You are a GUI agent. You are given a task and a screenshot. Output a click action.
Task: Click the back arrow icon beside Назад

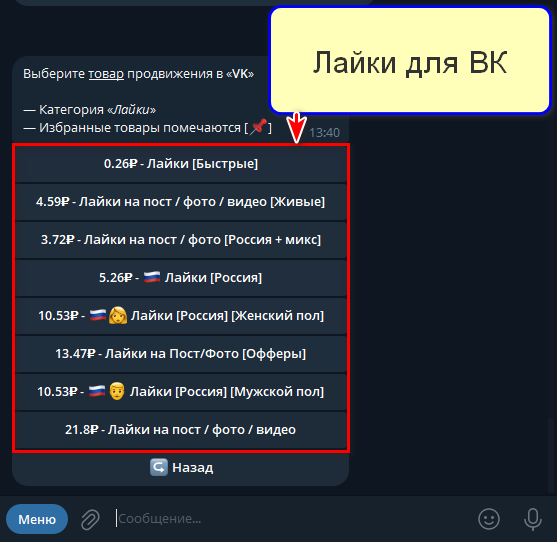(x=158, y=467)
